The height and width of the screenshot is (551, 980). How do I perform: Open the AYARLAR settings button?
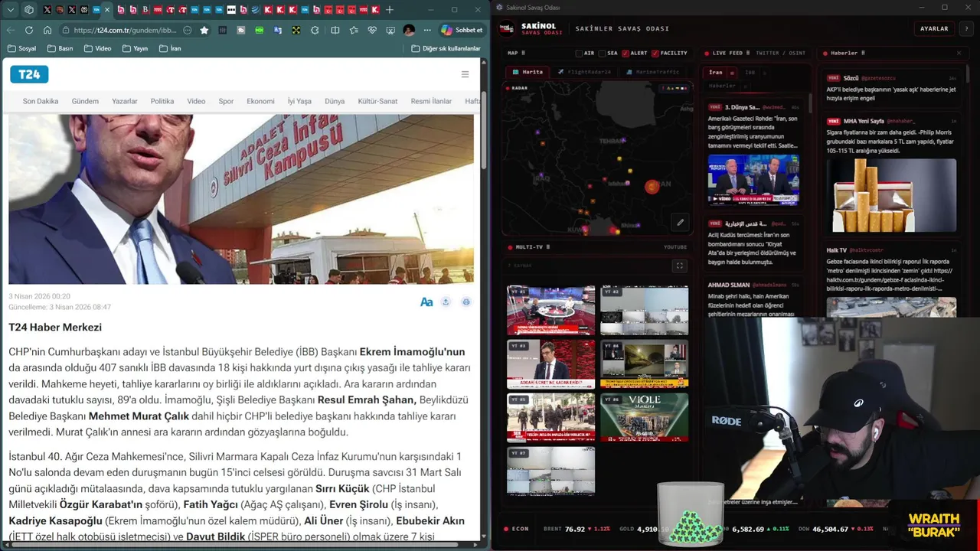pos(934,29)
